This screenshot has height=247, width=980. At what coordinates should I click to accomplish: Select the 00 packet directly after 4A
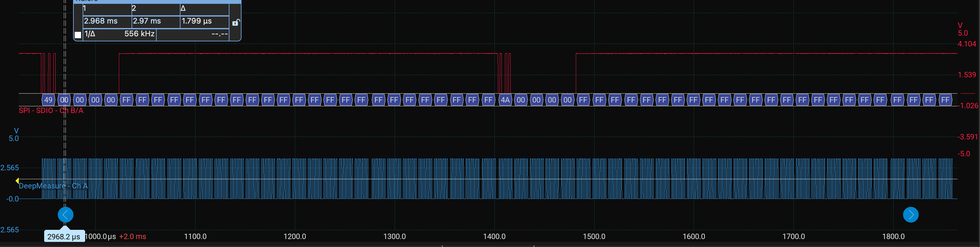[521, 100]
